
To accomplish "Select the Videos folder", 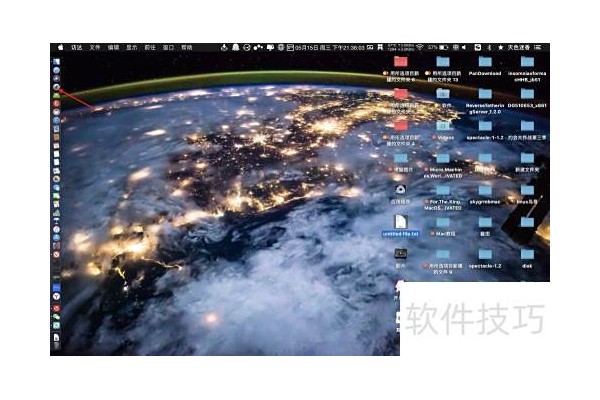I will click(443, 130).
